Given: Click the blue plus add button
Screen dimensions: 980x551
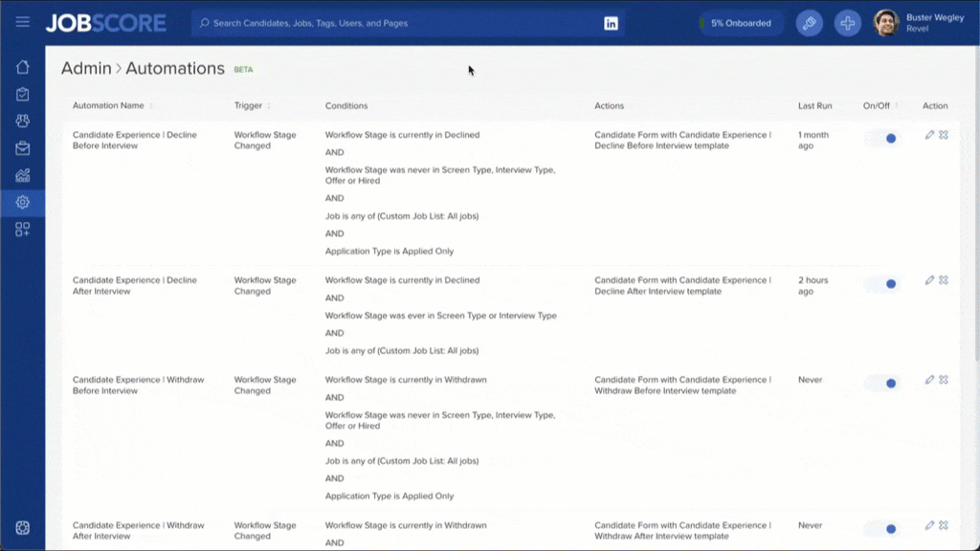Looking at the screenshot, I should pyautogui.click(x=847, y=23).
